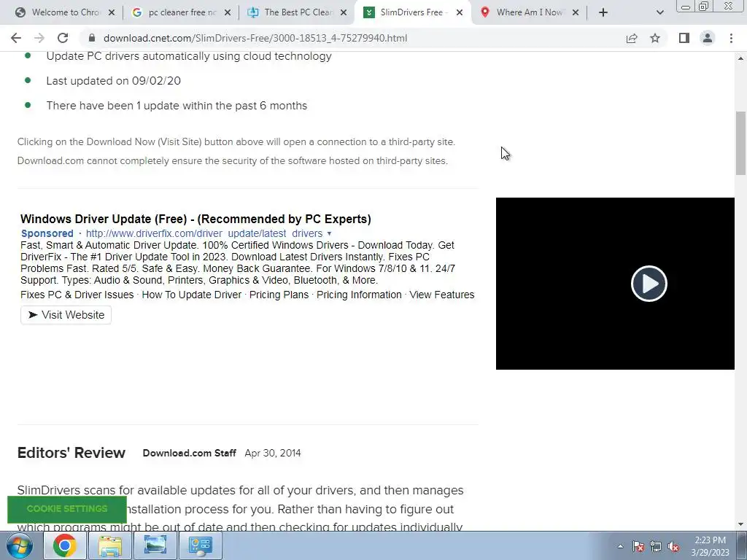Click Fixes PC & Driver Issues link

pos(77,295)
